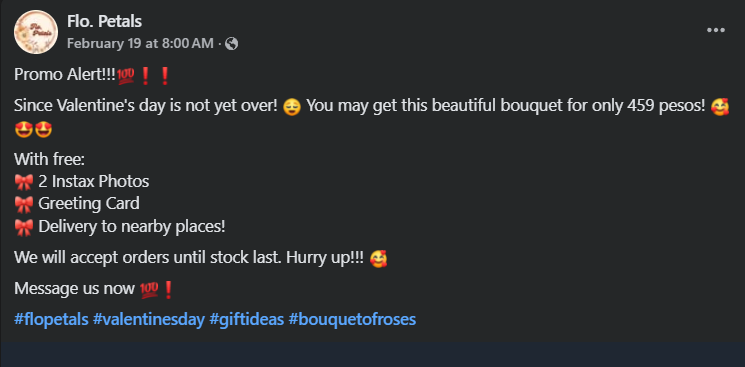This screenshot has height=367, width=745.
Task: Click the 'Promo Alert!!!' text line
Action: 65,75
